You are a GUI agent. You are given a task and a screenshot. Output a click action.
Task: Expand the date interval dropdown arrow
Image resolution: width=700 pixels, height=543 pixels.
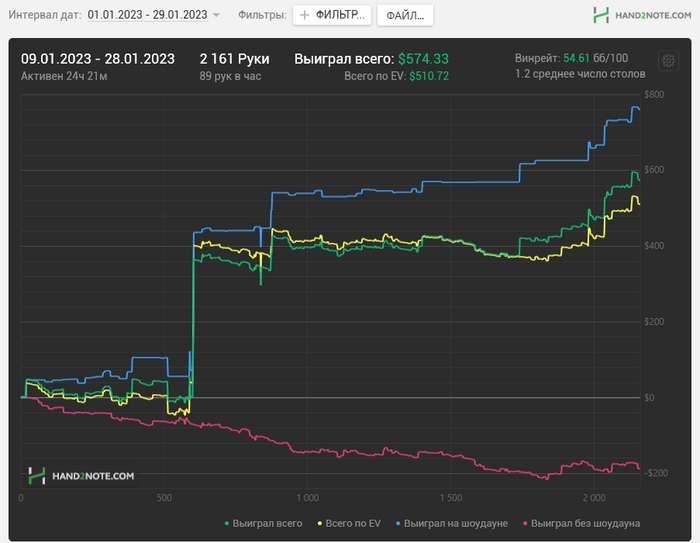tap(217, 15)
